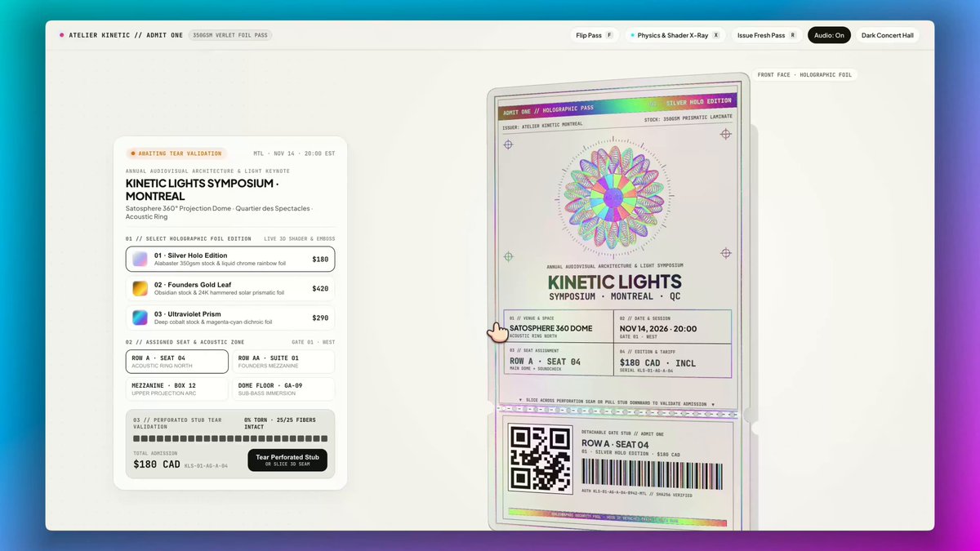The height and width of the screenshot is (551, 980).
Task: Flip the pass with Flip Pass
Action: tap(595, 35)
